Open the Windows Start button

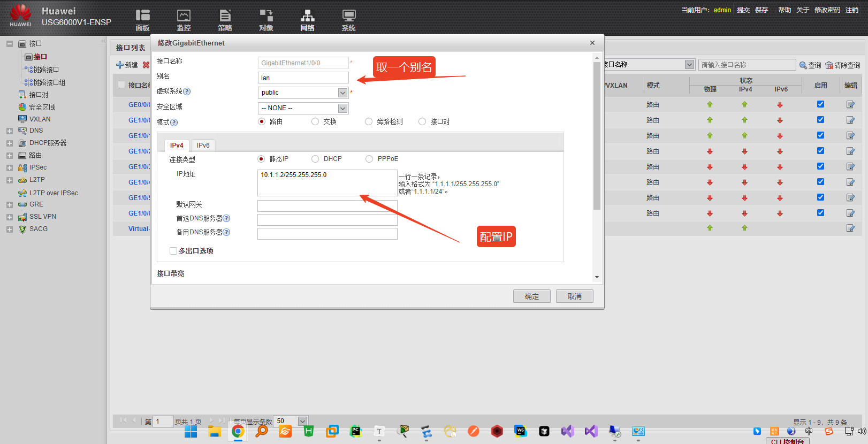coord(191,431)
